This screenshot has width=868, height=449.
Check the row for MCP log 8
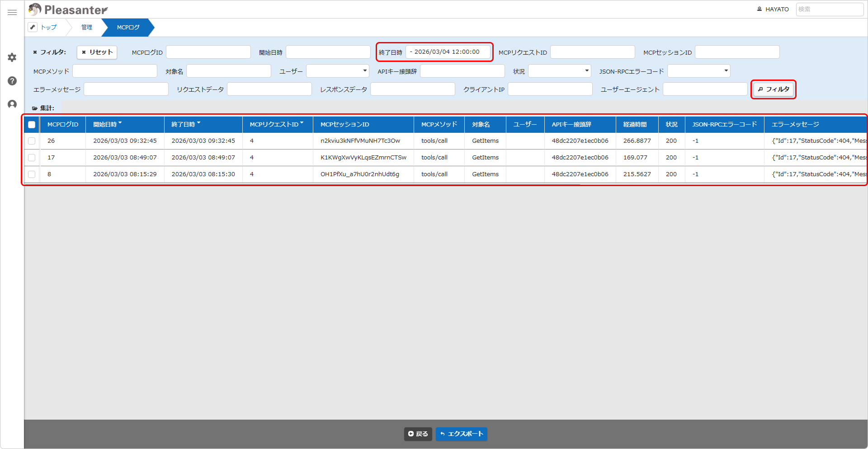[x=32, y=174]
